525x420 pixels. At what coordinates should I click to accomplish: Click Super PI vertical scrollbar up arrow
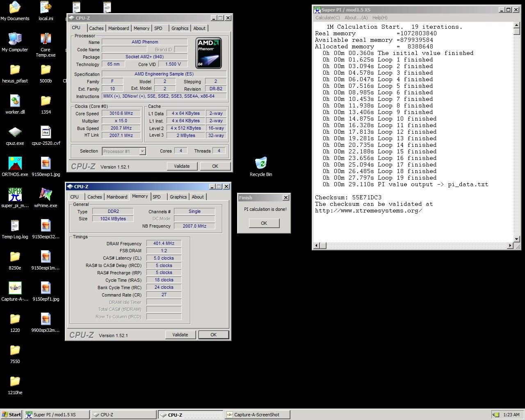[x=517, y=25]
